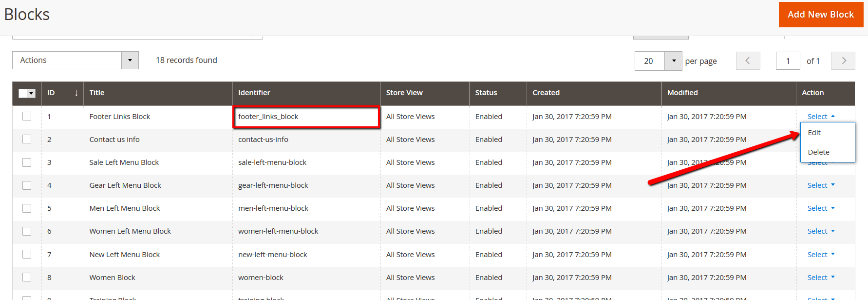The height and width of the screenshot is (300, 868).
Task: Click the men-left-menu-block identifier cell
Action: pos(306,208)
